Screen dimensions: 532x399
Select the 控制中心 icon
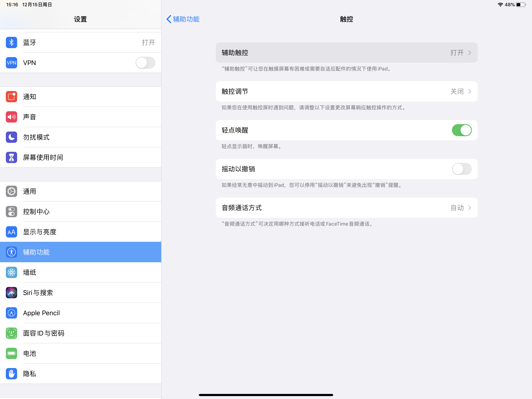click(x=11, y=212)
